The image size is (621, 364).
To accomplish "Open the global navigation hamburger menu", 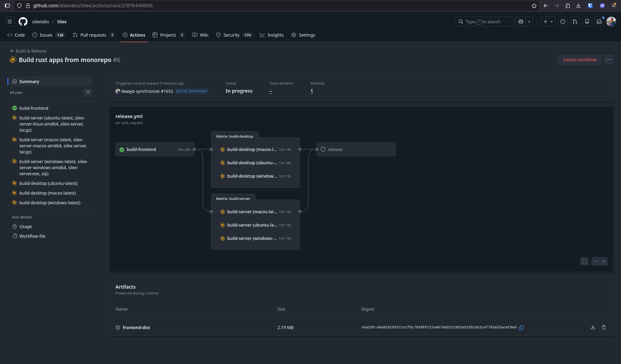I will pyautogui.click(x=10, y=22).
